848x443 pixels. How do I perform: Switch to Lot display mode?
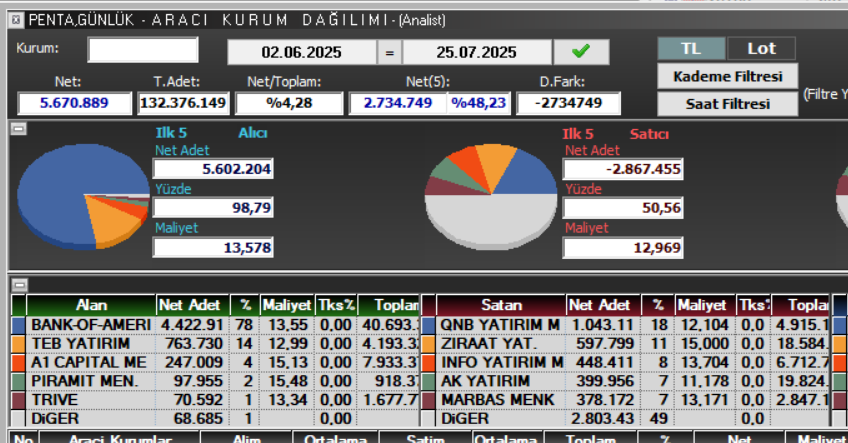point(761,48)
